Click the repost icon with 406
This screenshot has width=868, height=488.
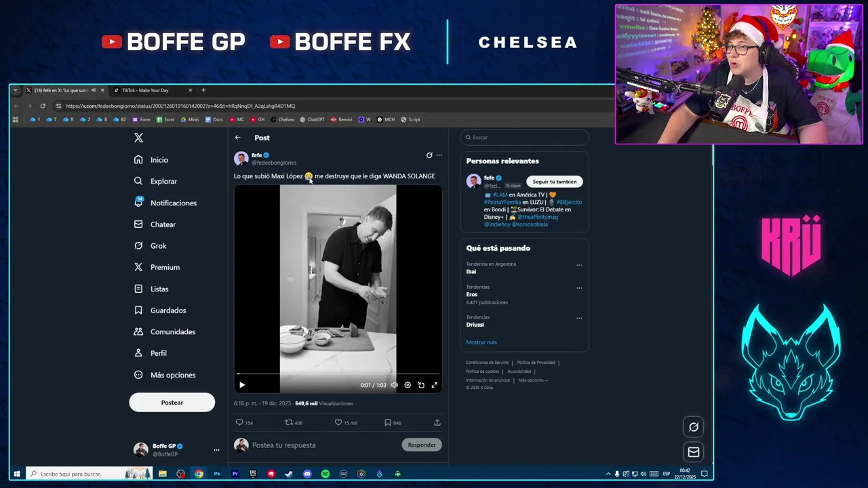pyautogui.click(x=289, y=422)
